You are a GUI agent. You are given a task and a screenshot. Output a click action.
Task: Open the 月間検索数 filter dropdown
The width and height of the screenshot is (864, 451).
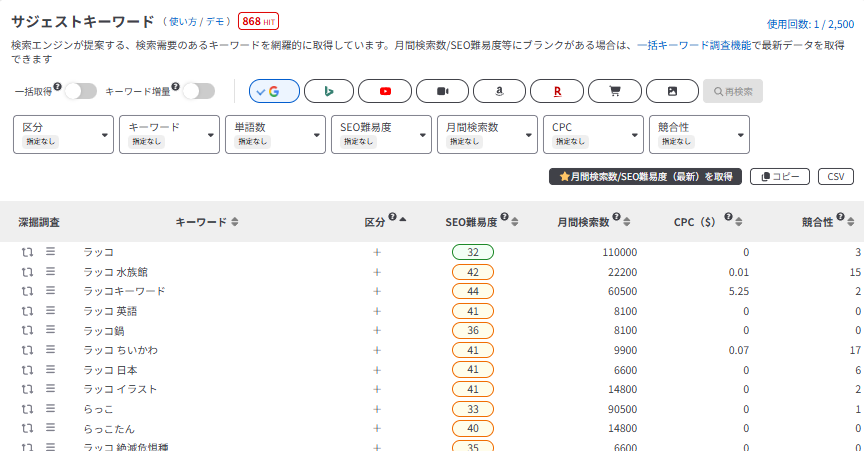pos(487,135)
